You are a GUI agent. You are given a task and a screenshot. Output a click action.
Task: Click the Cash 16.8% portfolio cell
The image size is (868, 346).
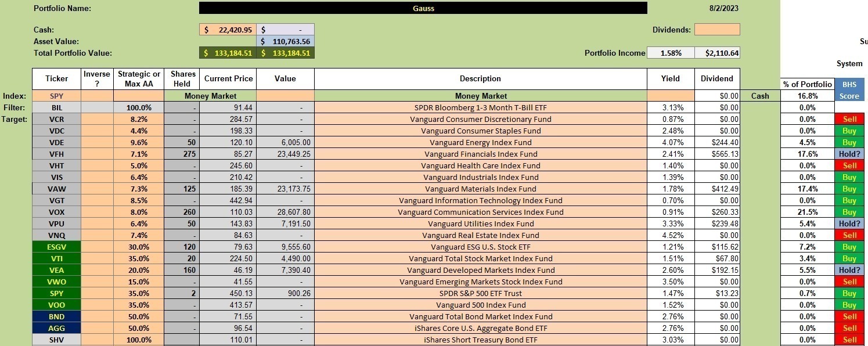808,96
